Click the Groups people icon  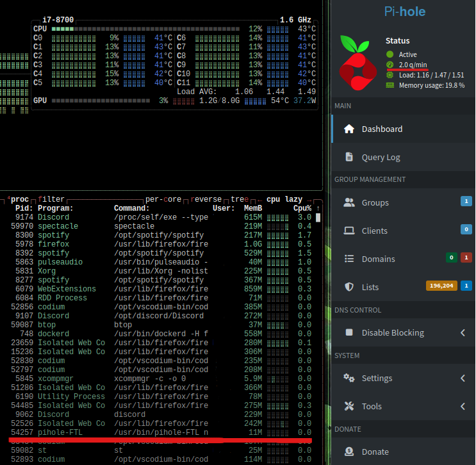349,202
